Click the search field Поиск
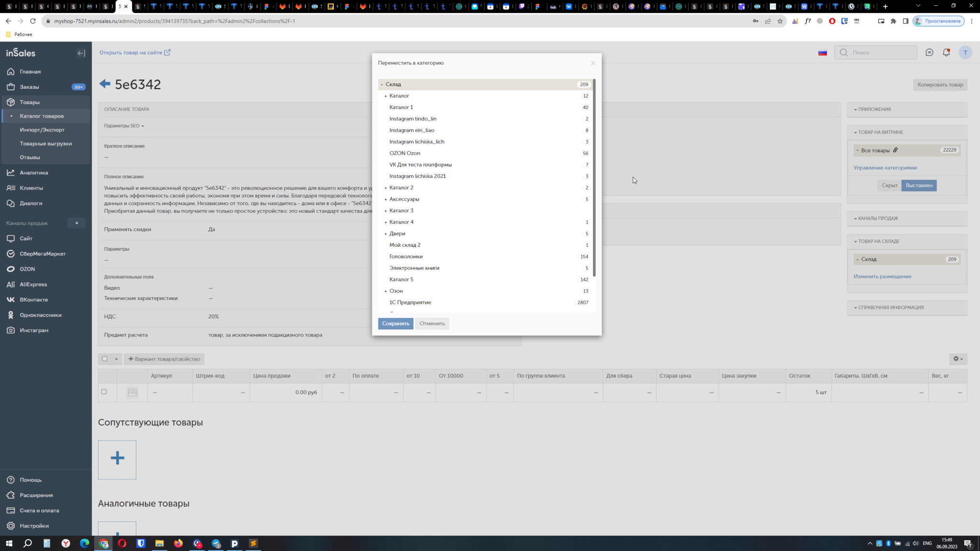This screenshot has width=980, height=551. [881, 53]
